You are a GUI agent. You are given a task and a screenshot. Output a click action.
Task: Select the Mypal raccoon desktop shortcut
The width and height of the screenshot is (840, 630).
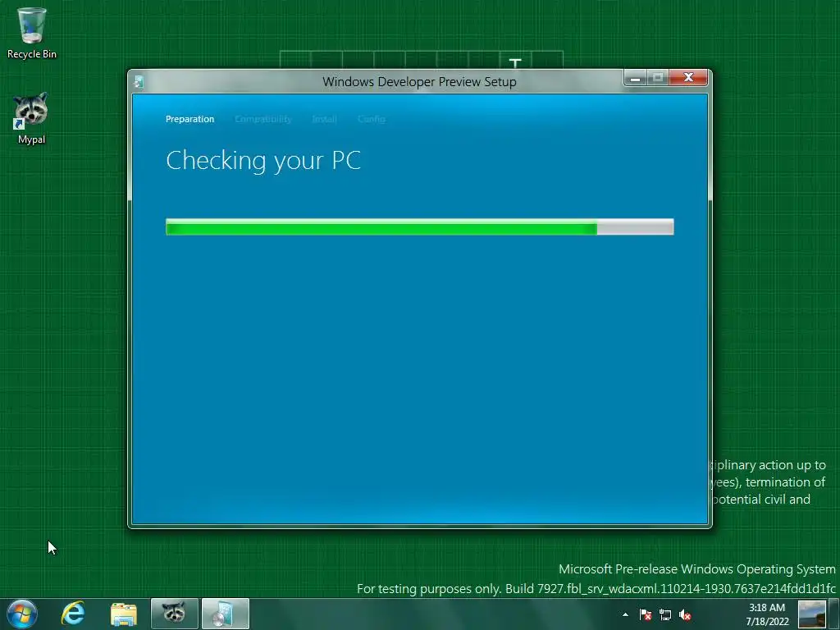pos(32,118)
